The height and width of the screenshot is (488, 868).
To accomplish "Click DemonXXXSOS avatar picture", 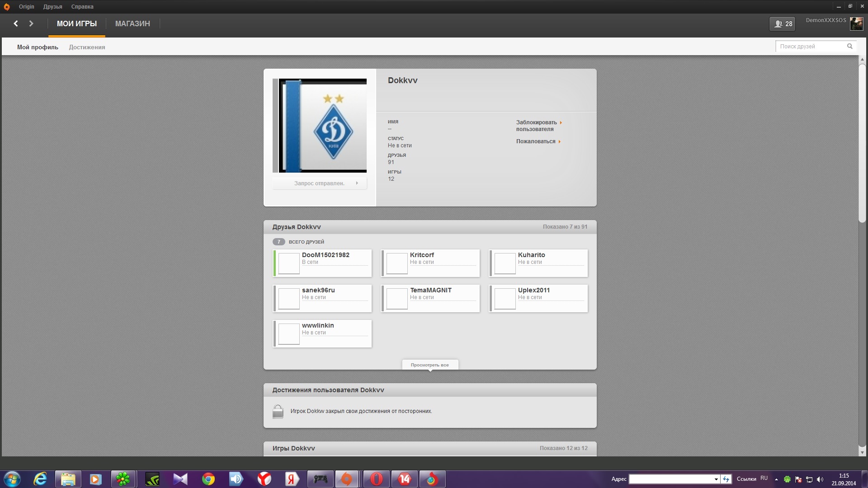I will coord(856,24).
